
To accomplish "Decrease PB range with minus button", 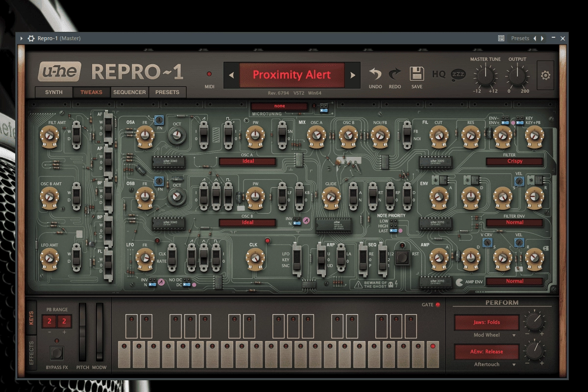I will pyautogui.click(x=49, y=333).
